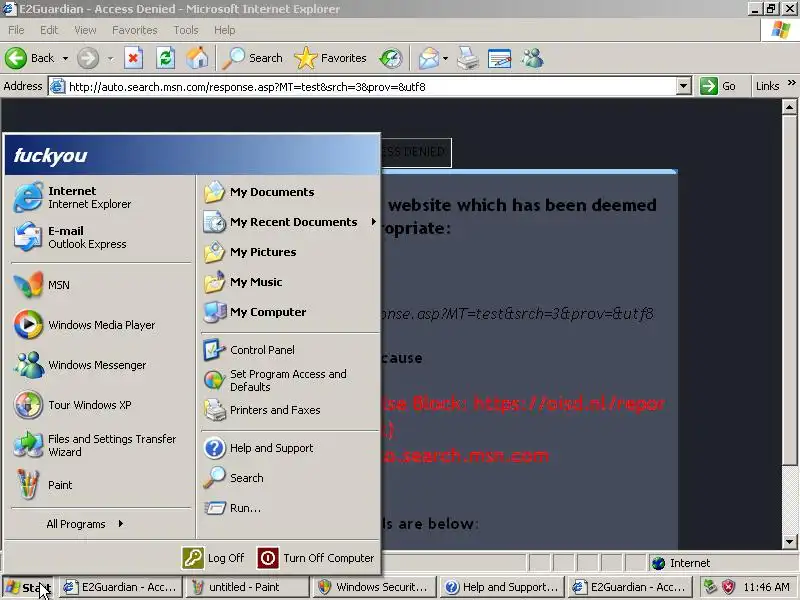
Task: Open My Music folder
Action: click(x=290, y=282)
